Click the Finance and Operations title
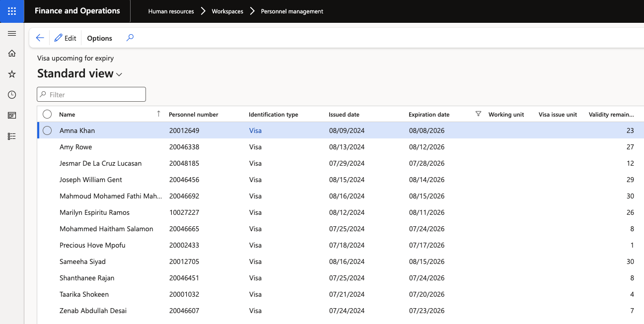 coord(77,11)
